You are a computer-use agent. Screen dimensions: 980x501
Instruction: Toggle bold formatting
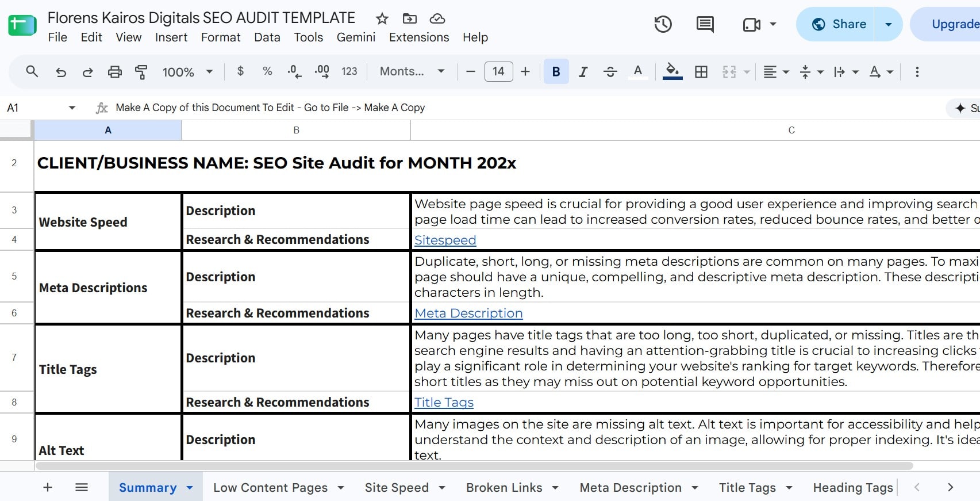(556, 72)
